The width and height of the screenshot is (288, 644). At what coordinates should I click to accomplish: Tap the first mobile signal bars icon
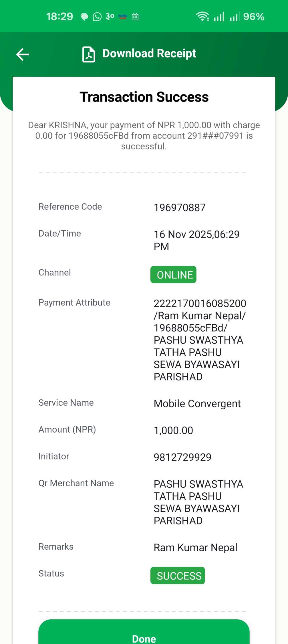[x=219, y=17]
